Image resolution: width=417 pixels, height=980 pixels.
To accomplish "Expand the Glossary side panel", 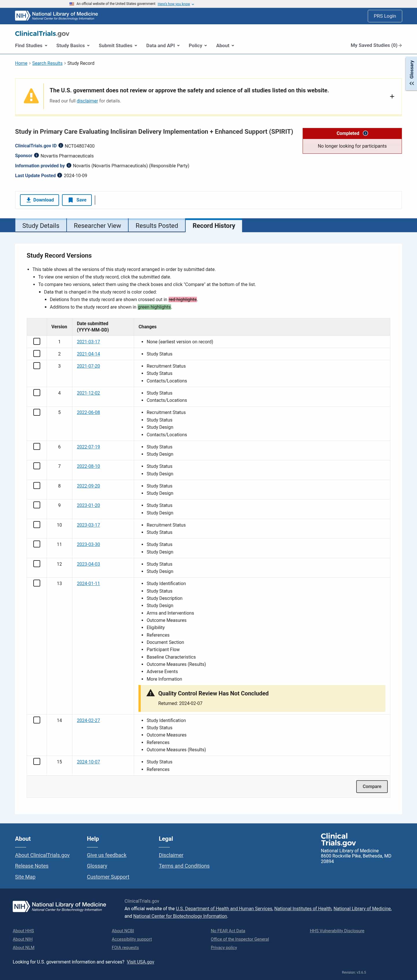I will coord(411,74).
